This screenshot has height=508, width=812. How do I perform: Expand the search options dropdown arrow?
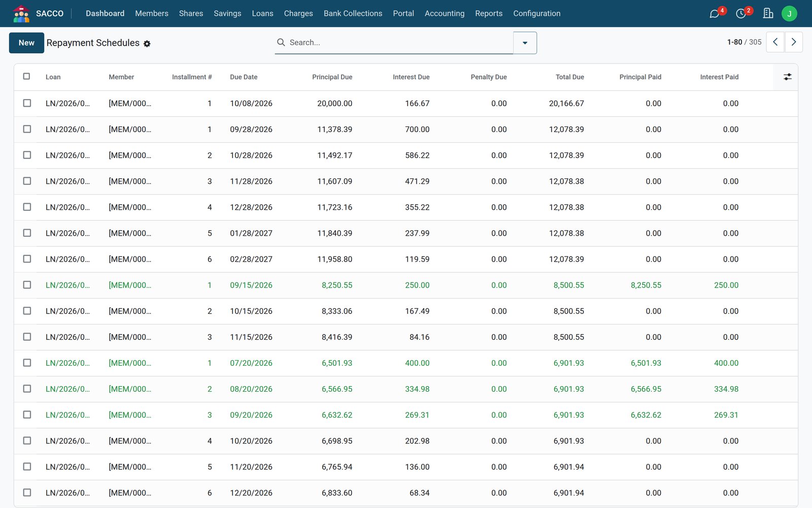(525, 43)
